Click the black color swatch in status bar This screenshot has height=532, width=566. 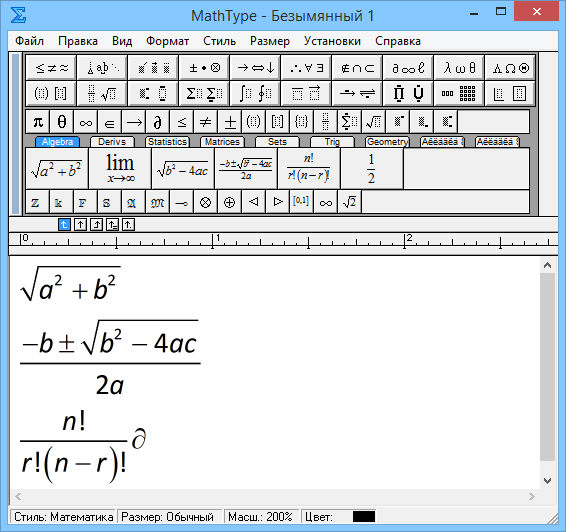click(x=364, y=516)
